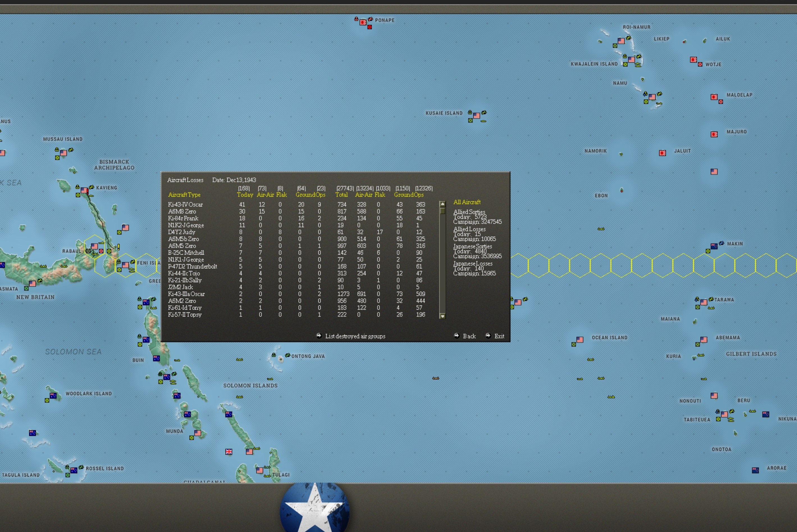Click the aircraft list scrollbar thumb
The width and height of the screenshot is (797, 532).
[442, 211]
